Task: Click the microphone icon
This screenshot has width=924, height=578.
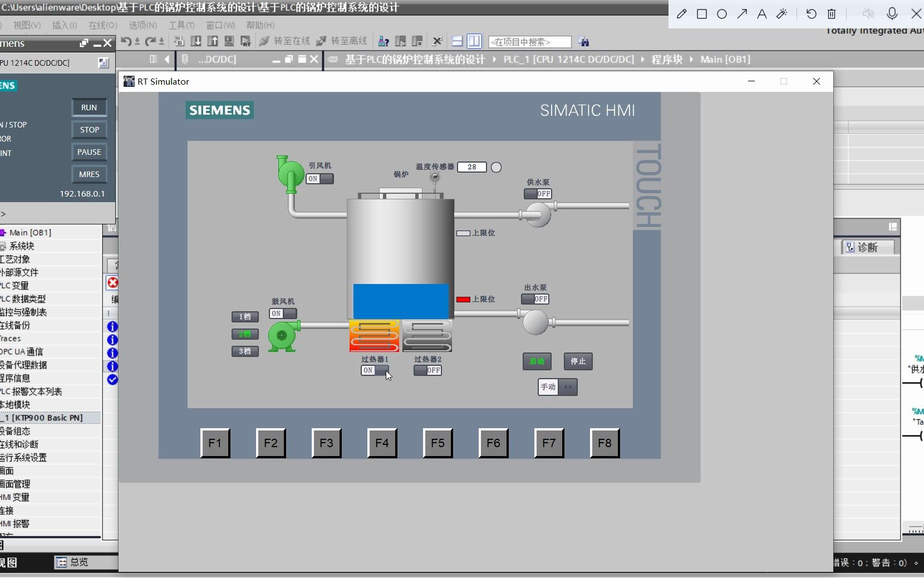Action: (x=892, y=14)
